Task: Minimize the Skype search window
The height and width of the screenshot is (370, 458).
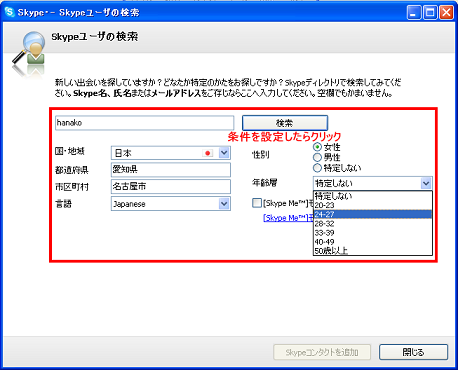Action: coord(414,13)
